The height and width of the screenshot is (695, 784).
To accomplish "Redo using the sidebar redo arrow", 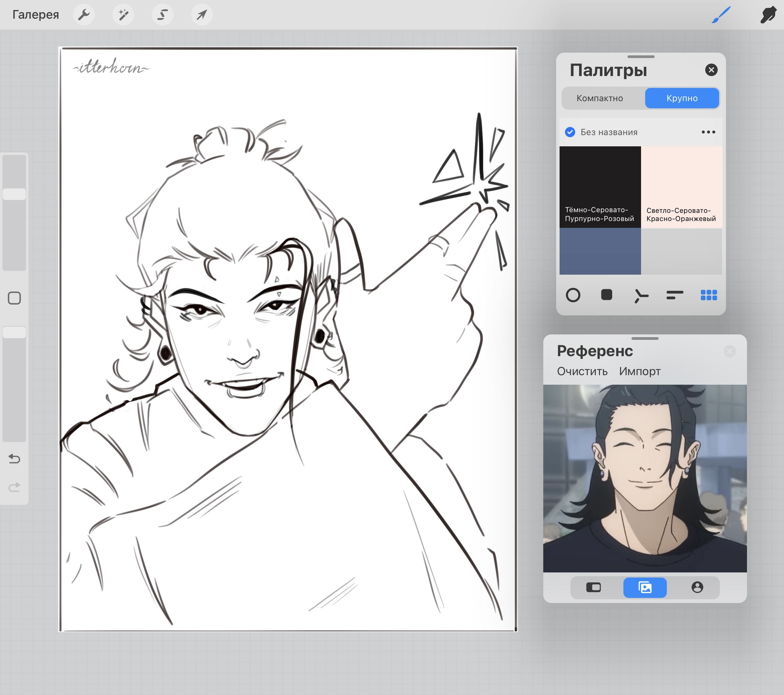I will coord(14,487).
